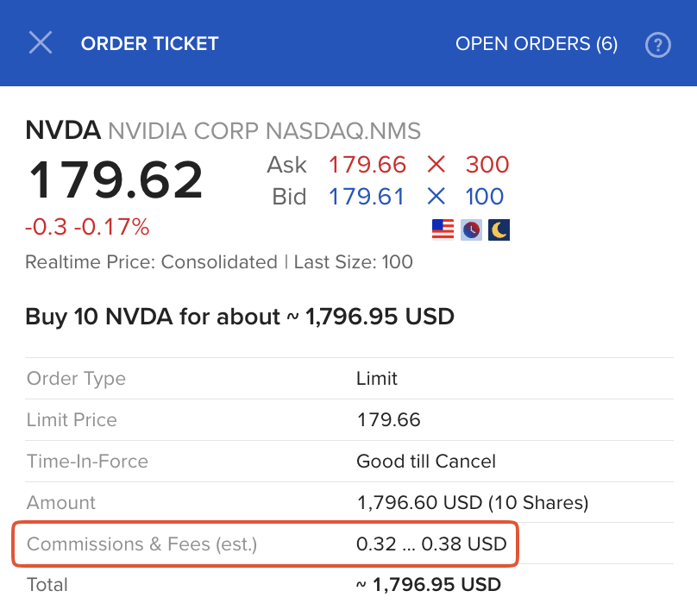Click the Limit Price value 179.66

point(388,420)
